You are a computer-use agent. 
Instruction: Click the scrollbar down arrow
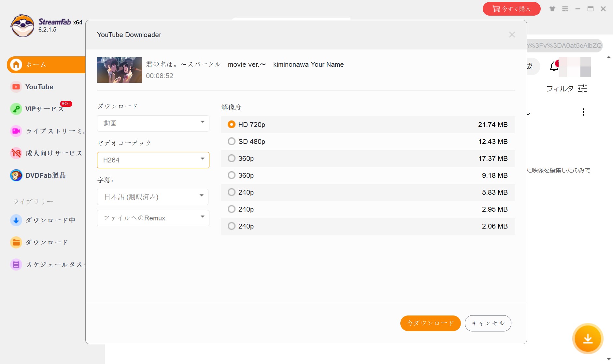[609, 359]
